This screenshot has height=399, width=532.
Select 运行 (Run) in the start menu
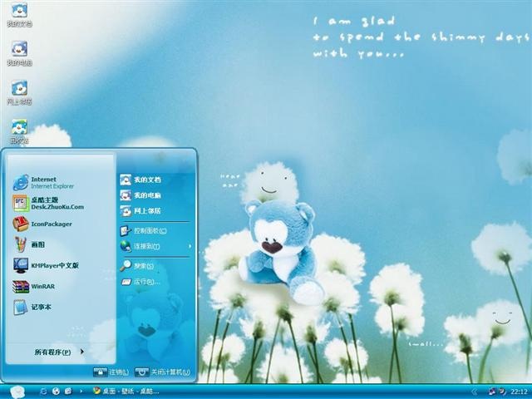point(145,282)
